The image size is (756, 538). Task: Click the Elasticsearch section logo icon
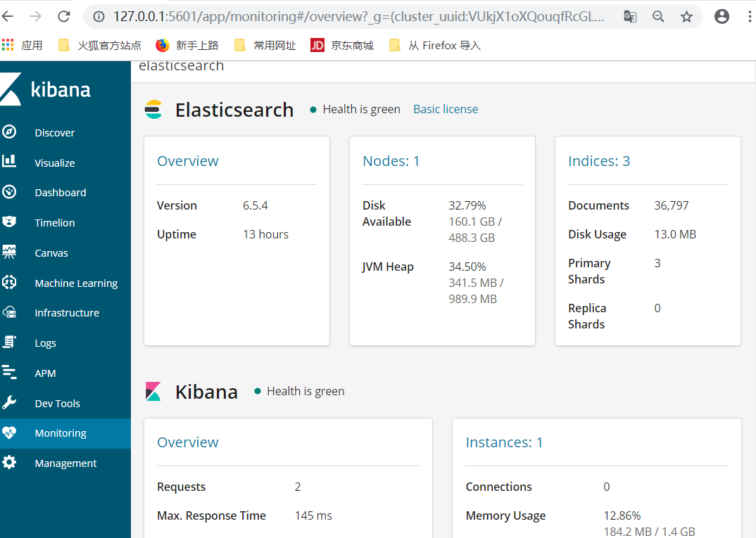click(153, 110)
